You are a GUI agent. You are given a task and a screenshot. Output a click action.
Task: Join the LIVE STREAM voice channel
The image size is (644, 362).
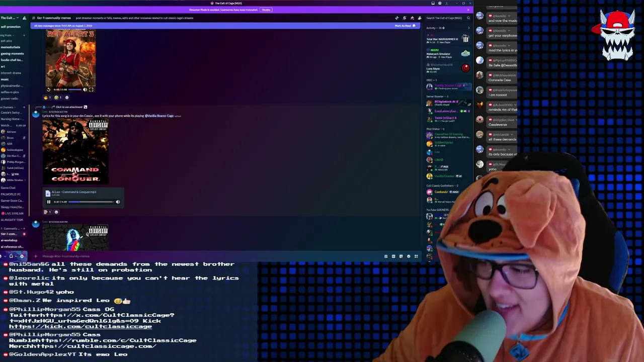tap(14, 213)
